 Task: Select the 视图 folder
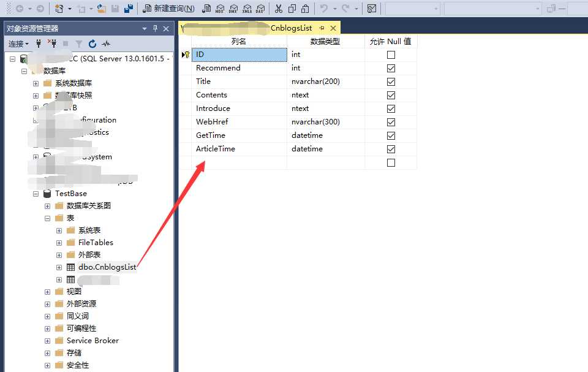coord(74,291)
